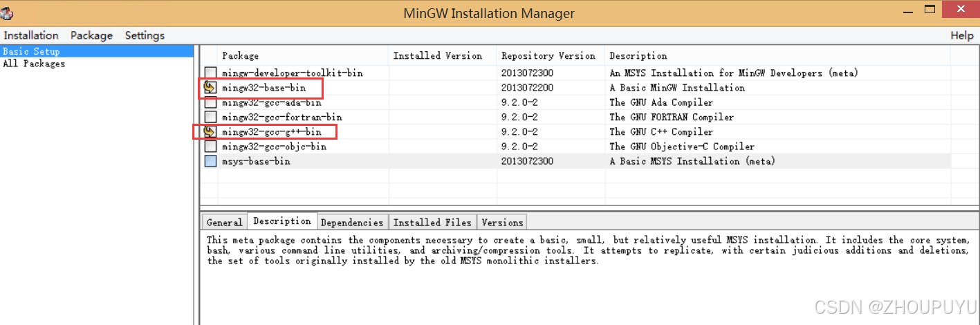The image size is (980, 325).
Task: Switch to the Dependencies tab
Action: 352,222
